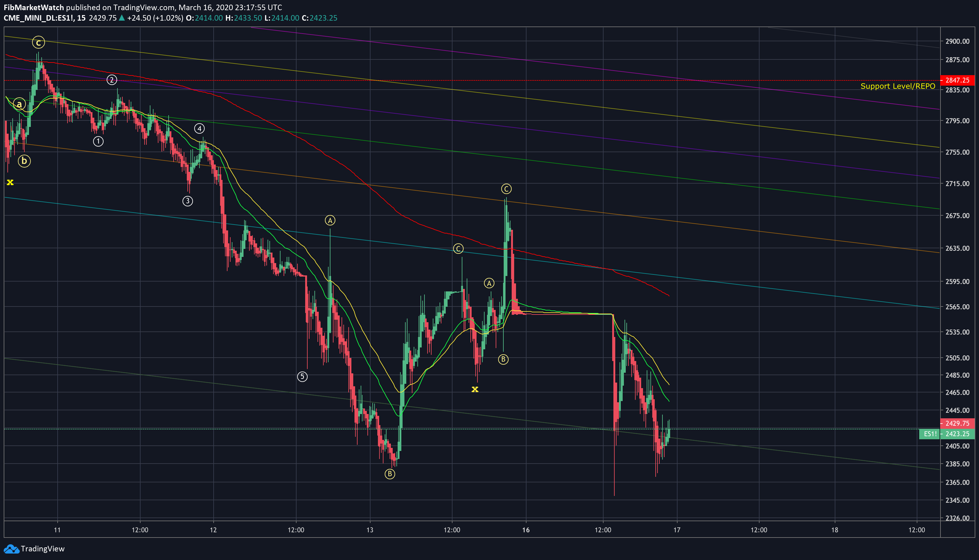Screen dimensions: 979x560
Task: Click the 2505.00 price axis label
Action: point(957,358)
